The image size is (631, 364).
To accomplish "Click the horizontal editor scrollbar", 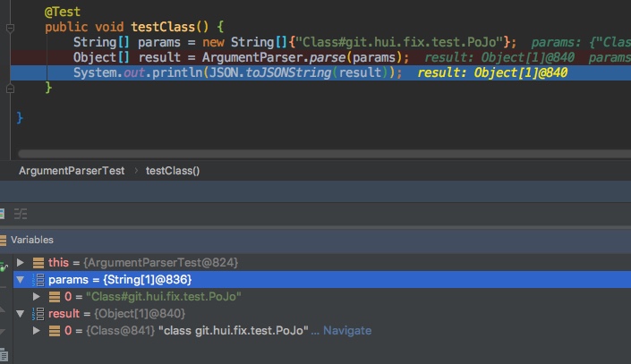I will [324, 154].
